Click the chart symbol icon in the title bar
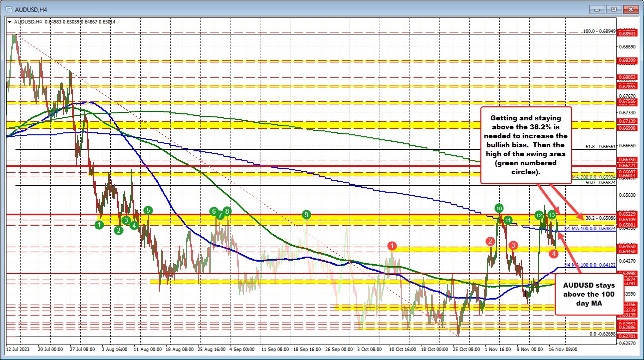Viewport: 644px width, 360px height. 10,8
